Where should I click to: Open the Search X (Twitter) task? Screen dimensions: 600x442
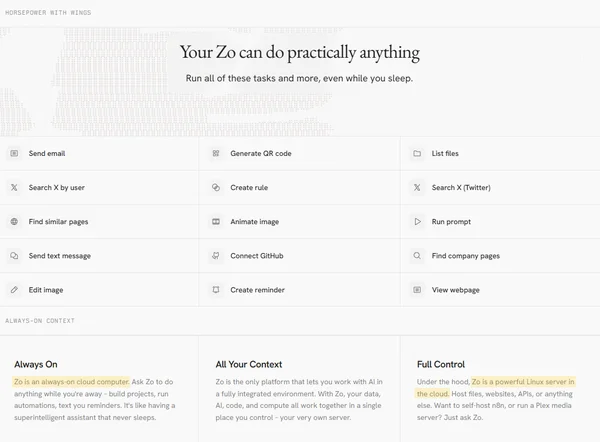click(461, 187)
